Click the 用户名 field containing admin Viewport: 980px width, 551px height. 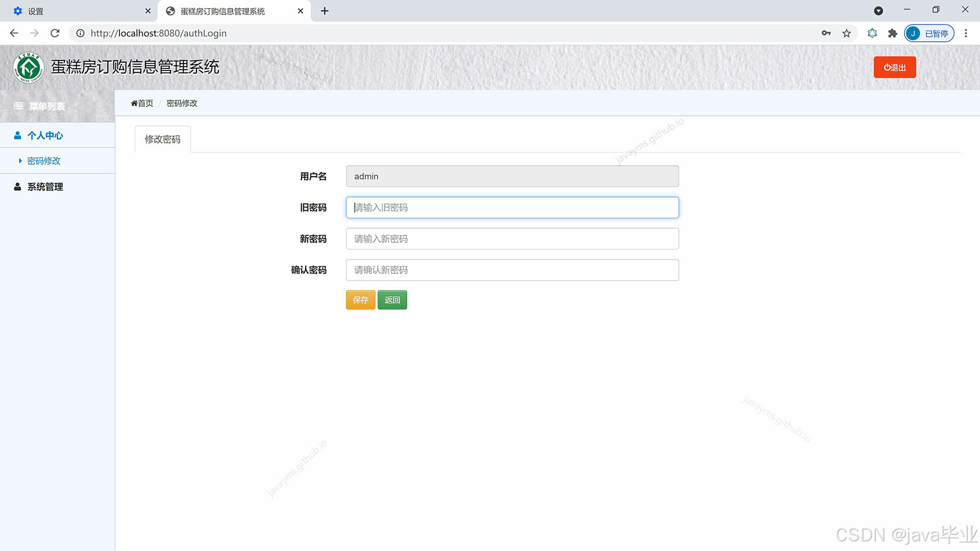click(512, 176)
